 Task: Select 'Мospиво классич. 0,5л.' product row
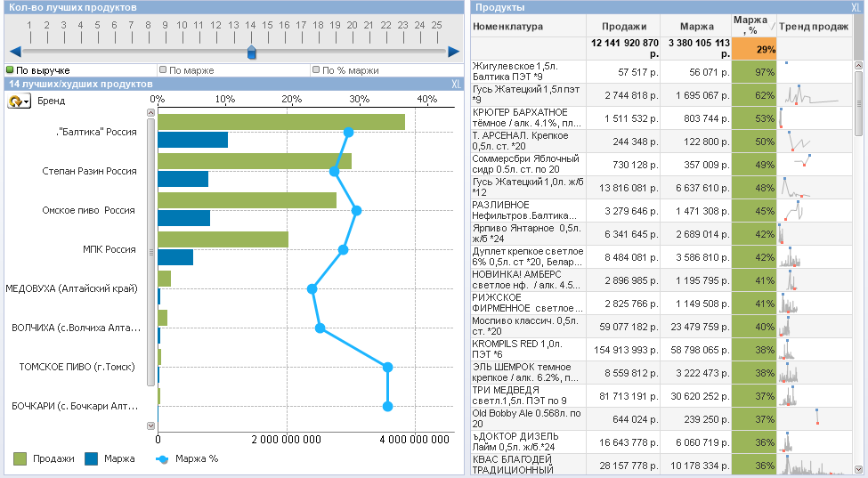point(528,327)
